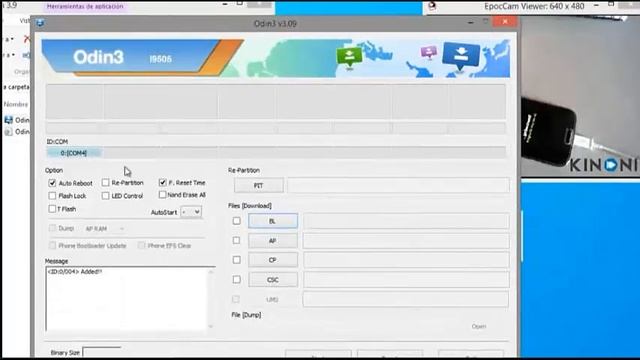
Task: Click green download icon in Odin banner
Action: [349, 56]
